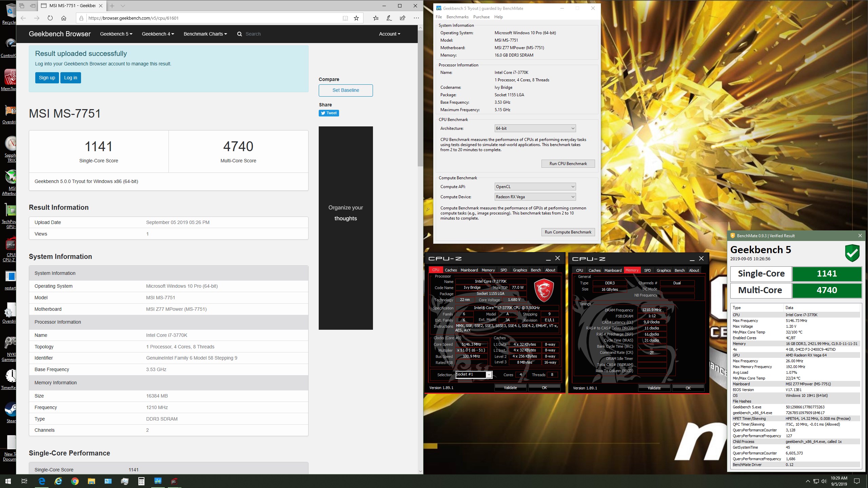
Task: Click the taskbar clock showing 10:29 AM
Action: 839,481
